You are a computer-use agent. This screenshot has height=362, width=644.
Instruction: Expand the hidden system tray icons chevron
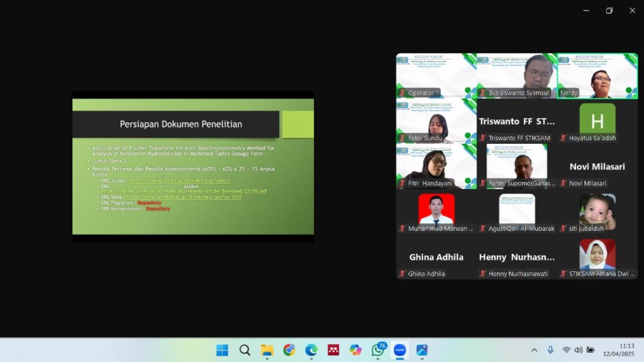(x=535, y=350)
